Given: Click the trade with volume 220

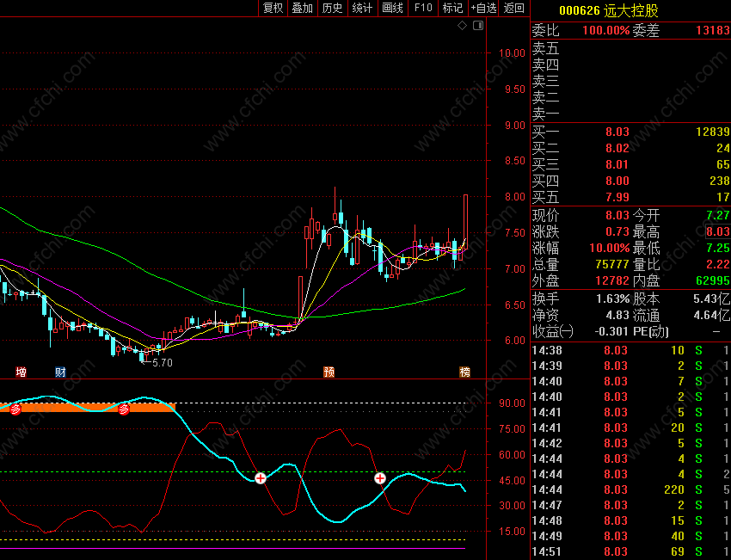Looking at the screenshot, I should coord(630,489).
